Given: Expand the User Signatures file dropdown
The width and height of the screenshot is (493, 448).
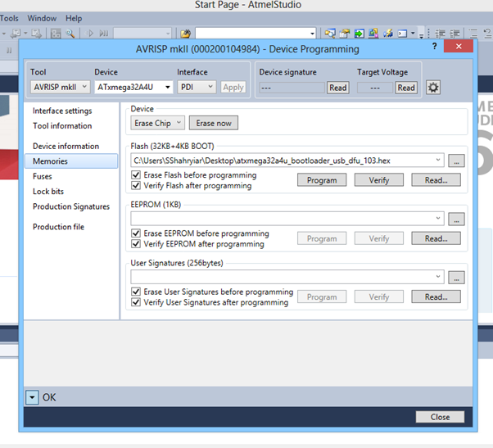Looking at the screenshot, I should pyautogui.click(x=437, y=277).
